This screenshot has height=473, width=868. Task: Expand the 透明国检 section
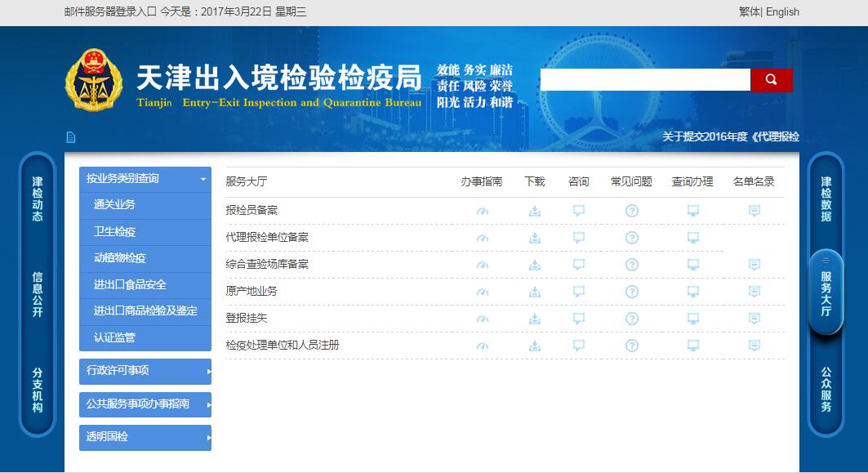[145, 437]
